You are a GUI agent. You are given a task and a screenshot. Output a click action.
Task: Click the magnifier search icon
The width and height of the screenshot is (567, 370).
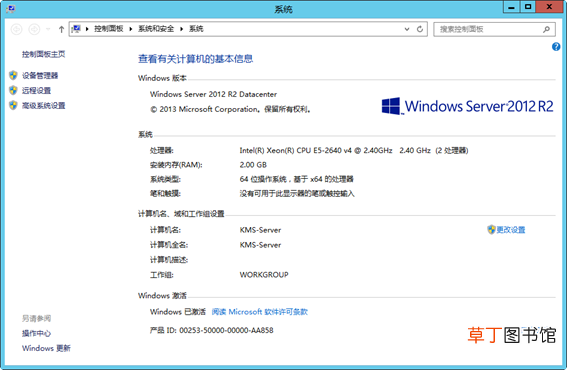(546, 29)
